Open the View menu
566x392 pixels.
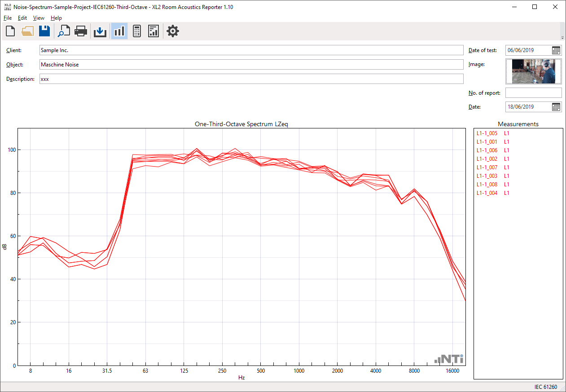(39, 18)
